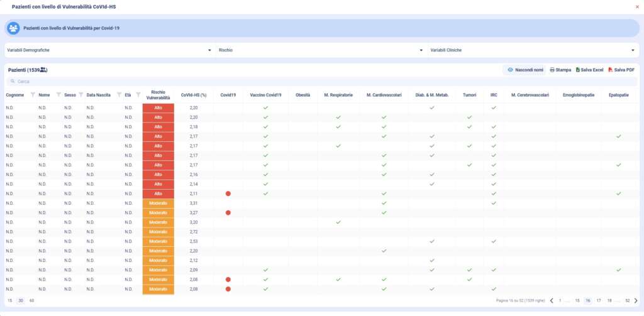Viewport: 644px width, 316px height.
Task: Toggle Nascondi nomi to hide patient names
Action: pos(525,70)
